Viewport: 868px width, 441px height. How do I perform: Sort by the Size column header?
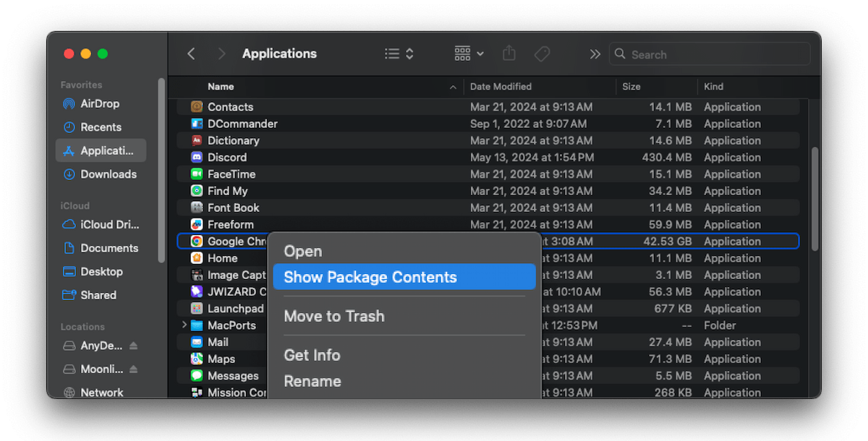click(x=631, y=86)
